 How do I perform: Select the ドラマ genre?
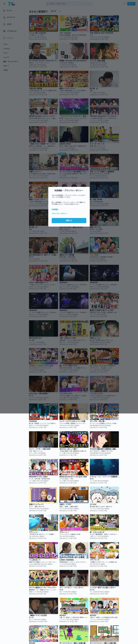tap(5, 44)
